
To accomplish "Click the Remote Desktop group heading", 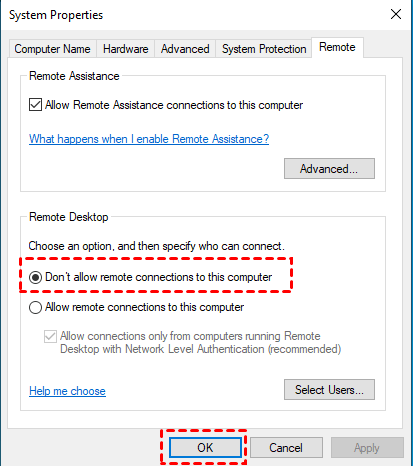I will (69, 217).
